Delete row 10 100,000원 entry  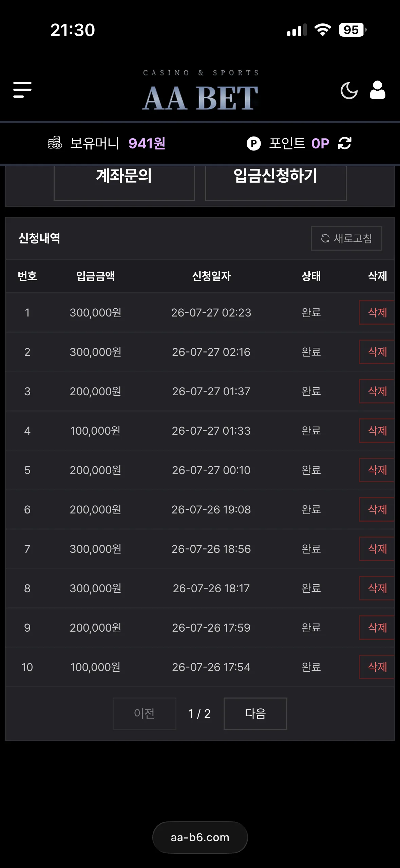click(377, 667)
